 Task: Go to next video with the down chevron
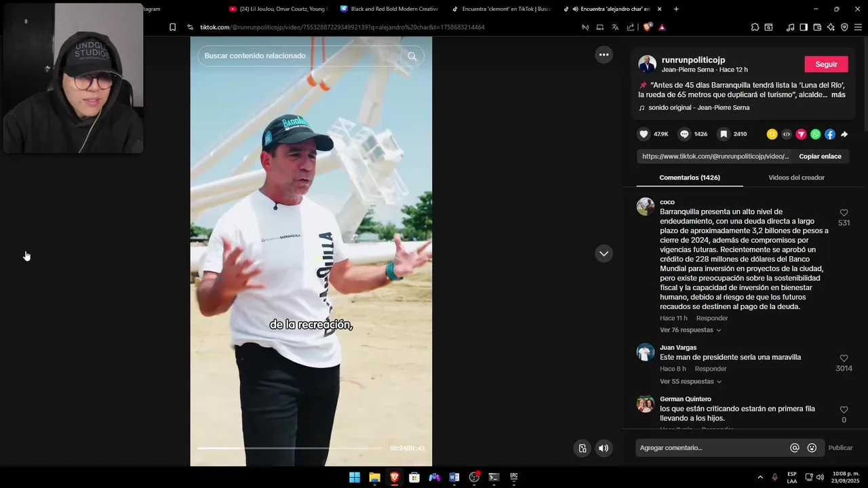click(x=604, y=253)
